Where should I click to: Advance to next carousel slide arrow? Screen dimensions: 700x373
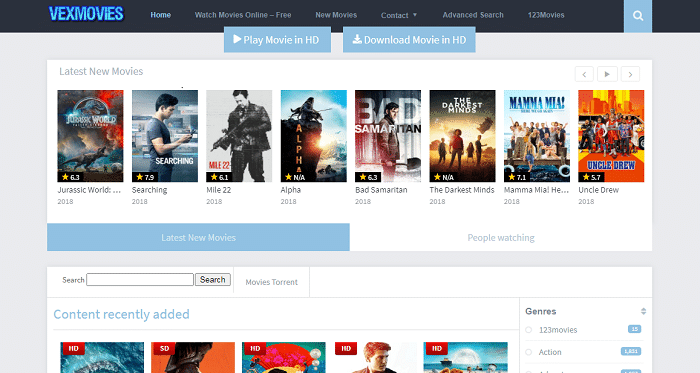pyautogui.click(x=630, y=74)
